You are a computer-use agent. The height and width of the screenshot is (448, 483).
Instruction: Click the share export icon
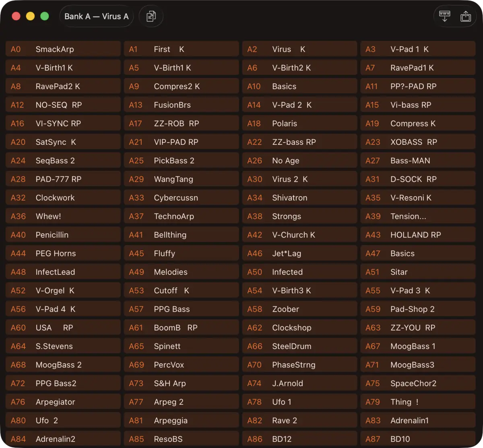coord(466,16)
